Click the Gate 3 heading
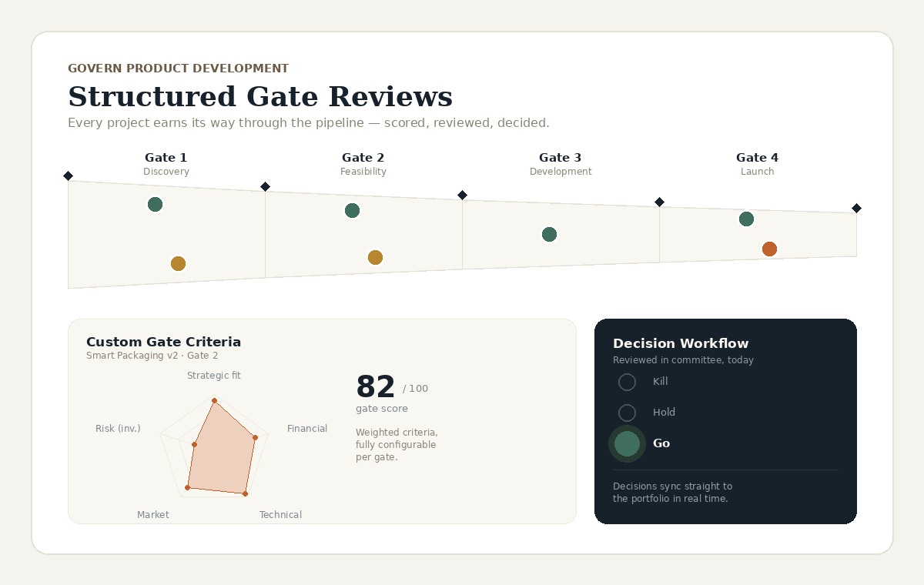924x585 pixels. pos(561,158)
